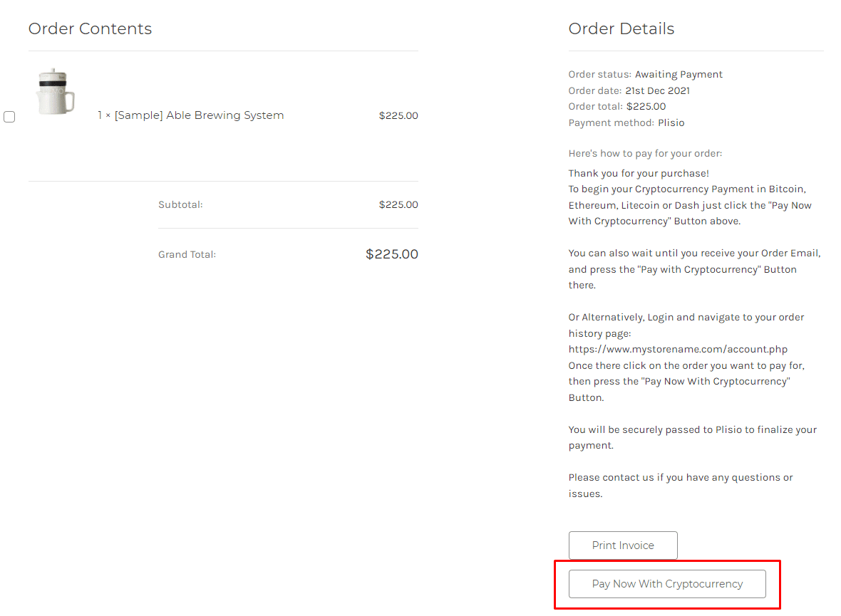Image resolution: width=841 pixels, height=616 pixels.
Task: Tick the checkbox beside the sample product
Action: [x=9, y=117]
